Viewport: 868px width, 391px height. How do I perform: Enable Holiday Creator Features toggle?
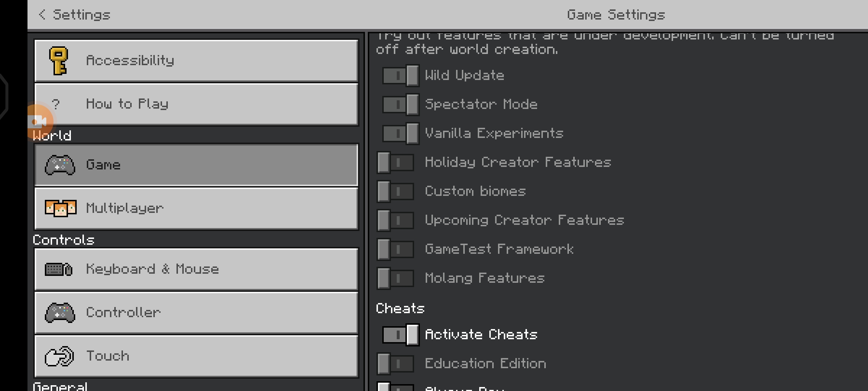(395, 162)
